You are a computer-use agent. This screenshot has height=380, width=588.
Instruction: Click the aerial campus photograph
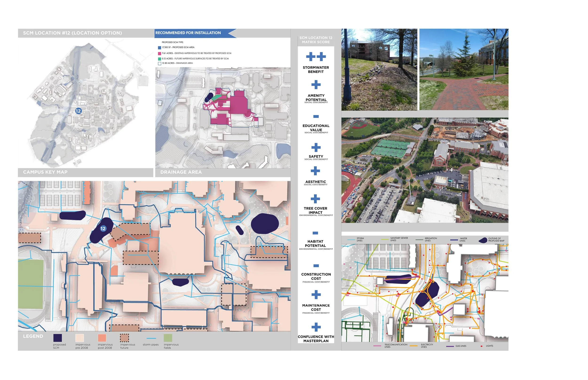425,170
